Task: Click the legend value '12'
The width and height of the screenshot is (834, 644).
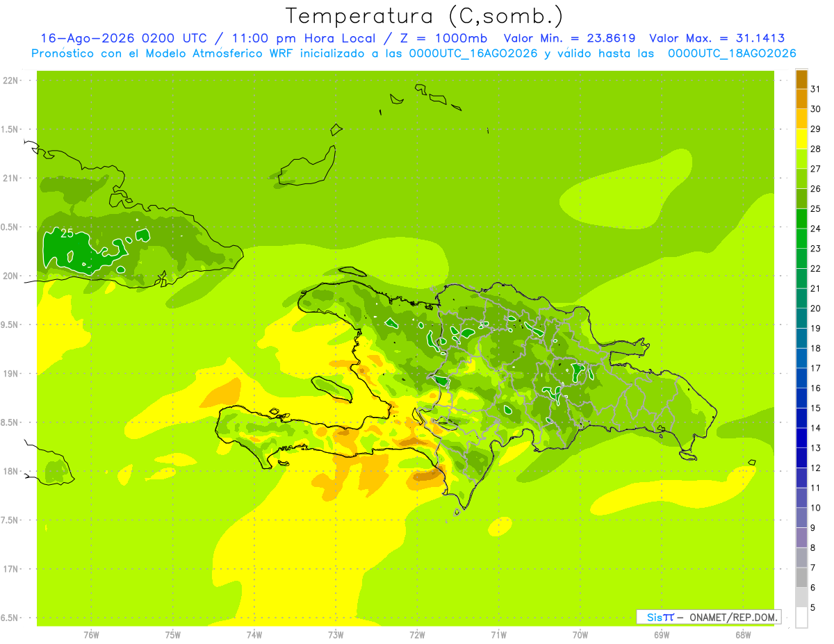Action: (x=816, y=468)
